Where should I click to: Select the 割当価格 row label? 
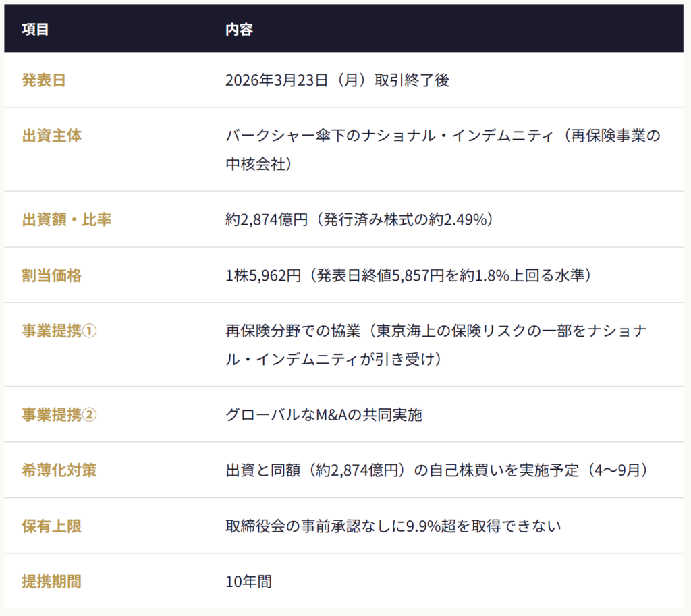52,275
